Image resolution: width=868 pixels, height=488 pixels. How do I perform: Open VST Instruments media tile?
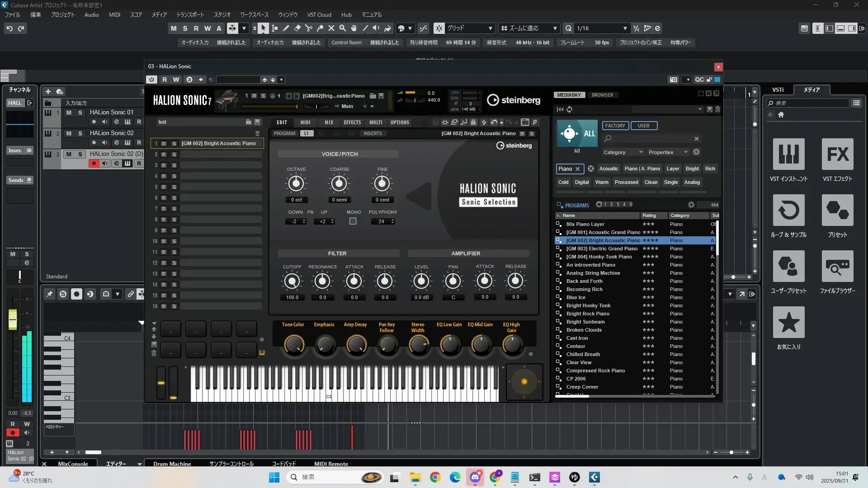(788, 154)
